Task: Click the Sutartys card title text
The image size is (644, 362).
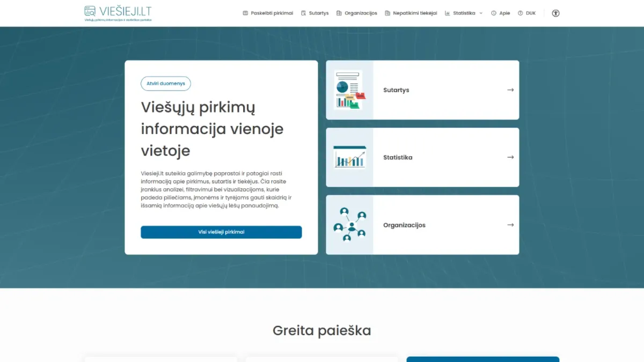Action: (396, 90)
